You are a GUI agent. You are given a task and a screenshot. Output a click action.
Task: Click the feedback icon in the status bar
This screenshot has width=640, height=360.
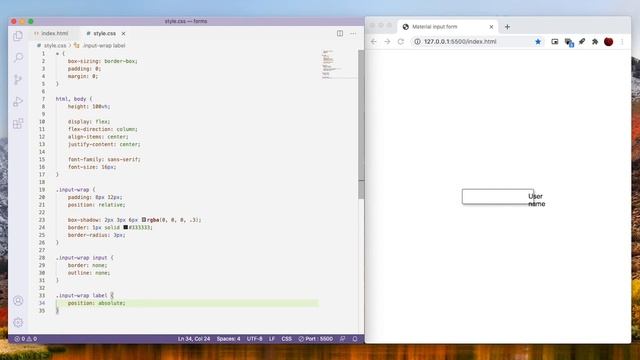click(x=342, y=339)
